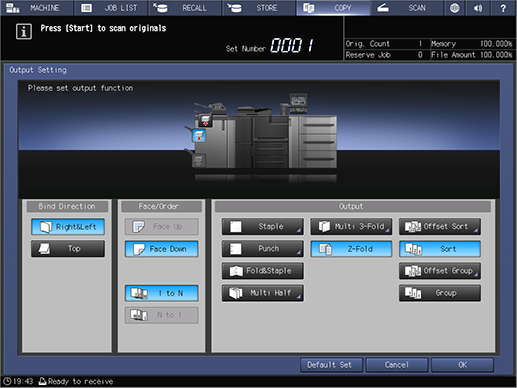This screenshot has width=517, height=388.
Task: Enable Fold&Staple output
Action: point(263,271)
